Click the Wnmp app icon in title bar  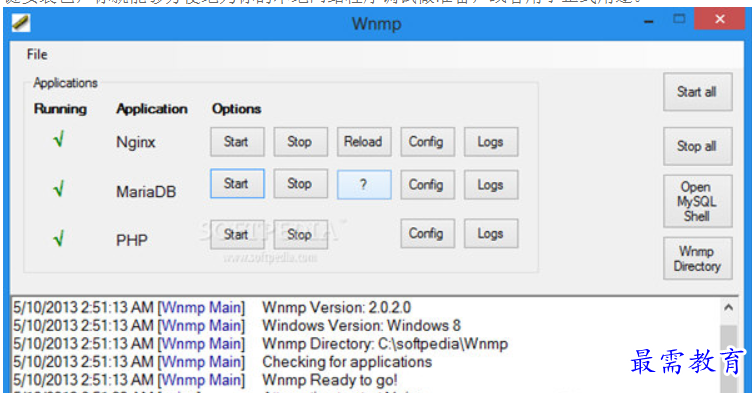[x=21, y=23]
